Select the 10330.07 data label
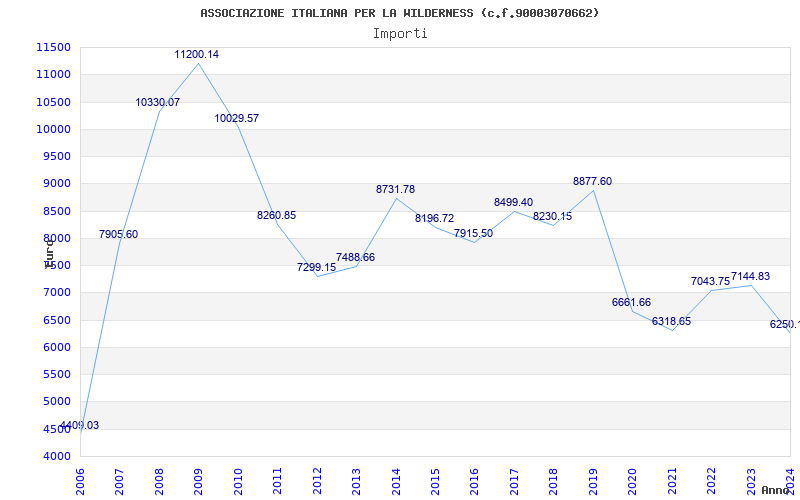Screen dimensions: 800x500 (x=158, y=103)
